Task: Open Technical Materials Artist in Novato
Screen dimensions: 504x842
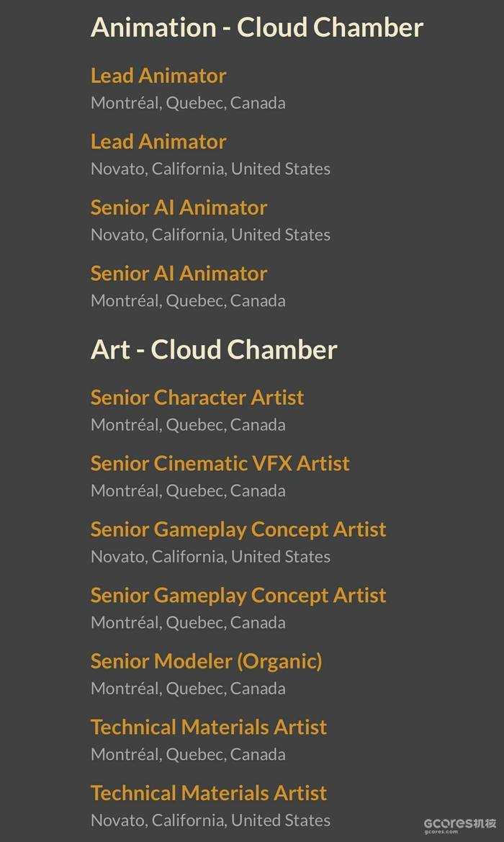Action: point(209,793)
